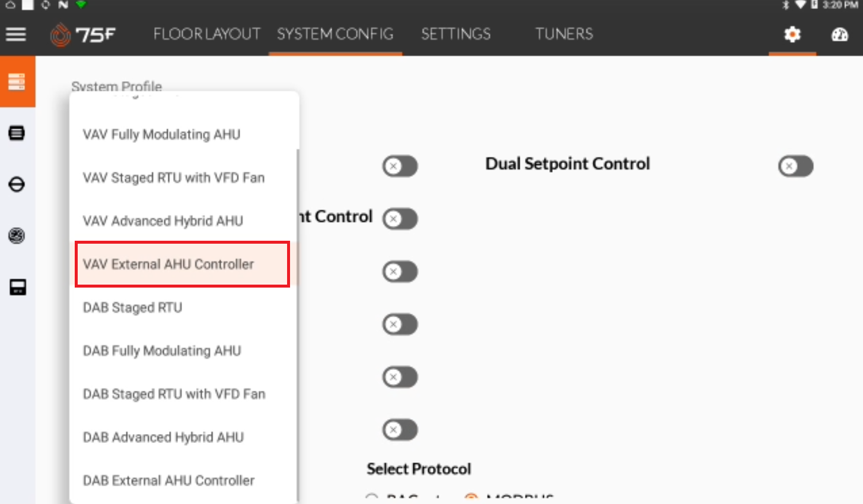Open the calculator-style sidebar icon
Viewport: 863px width, 504px height.
tap(17, 287)
